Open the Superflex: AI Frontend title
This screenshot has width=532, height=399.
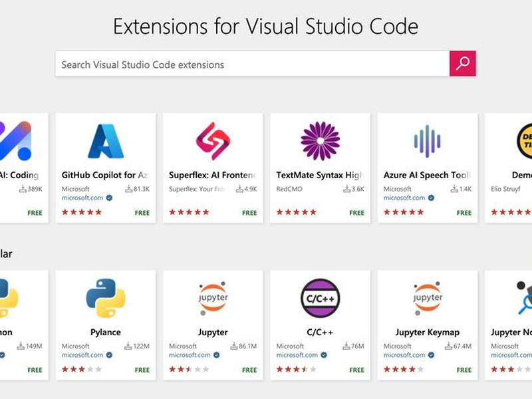coord(213,175)
